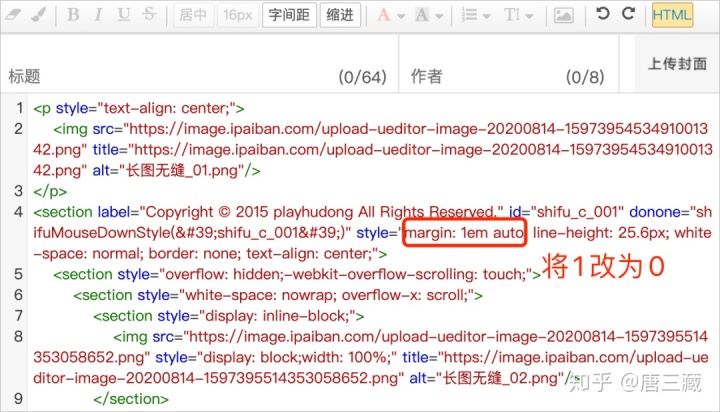Click line number 5 in gutter
This screenshot has width=720, height=412.
pos(18,274)
